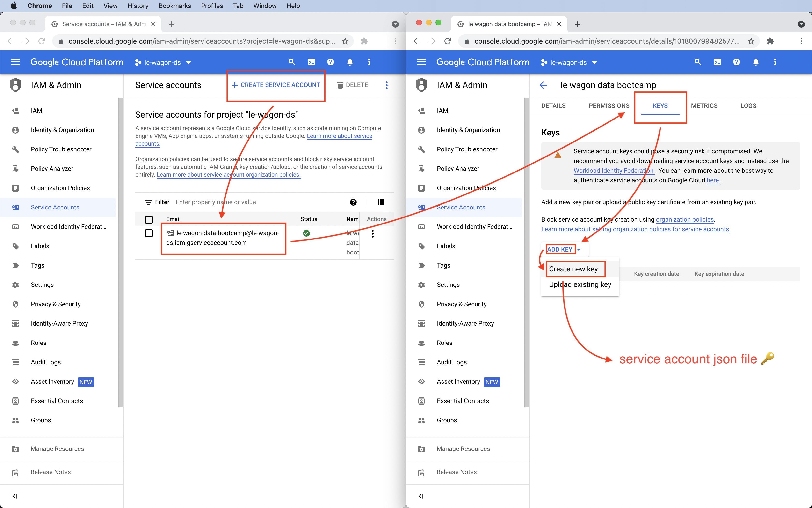Bookmark the page with star in right window

[x=751, y=41]
